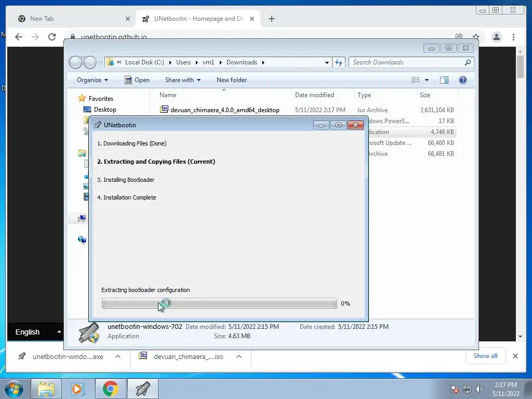Close the Chrome downloads bar

click(x=515, y=356)
